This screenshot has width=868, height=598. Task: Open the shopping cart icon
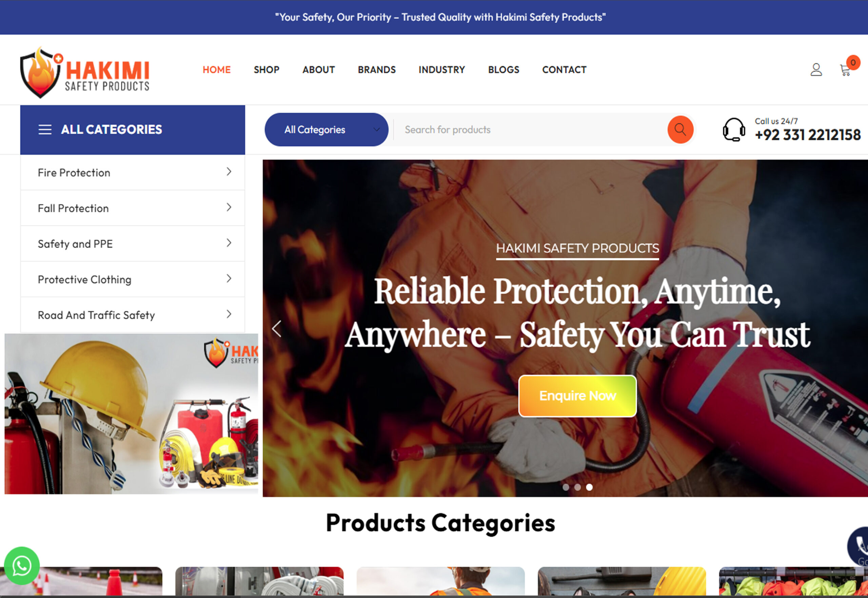coord(845,70)
